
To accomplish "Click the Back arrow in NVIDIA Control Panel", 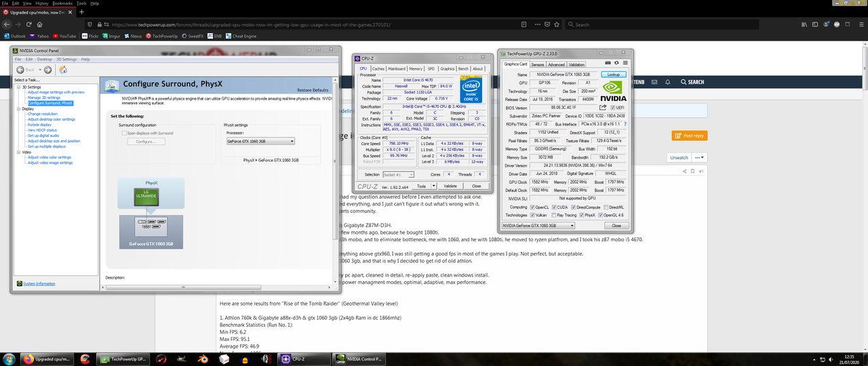I will 20,69.
